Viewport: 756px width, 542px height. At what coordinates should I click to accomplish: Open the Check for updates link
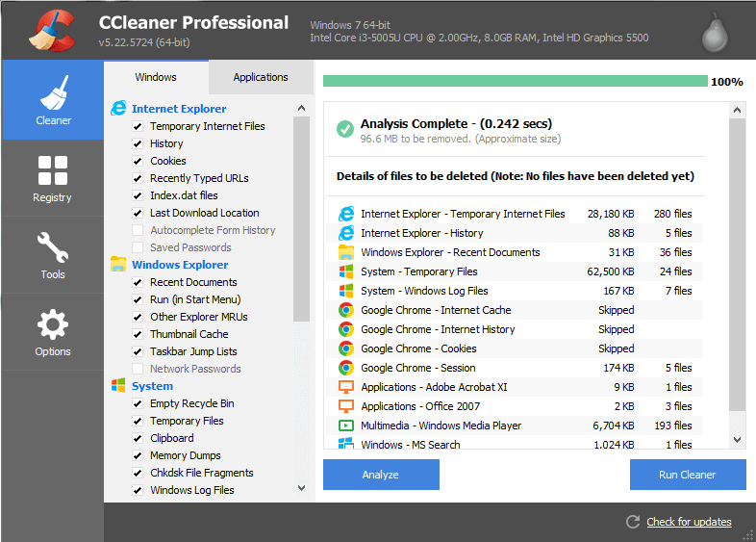tap(689, 522)
